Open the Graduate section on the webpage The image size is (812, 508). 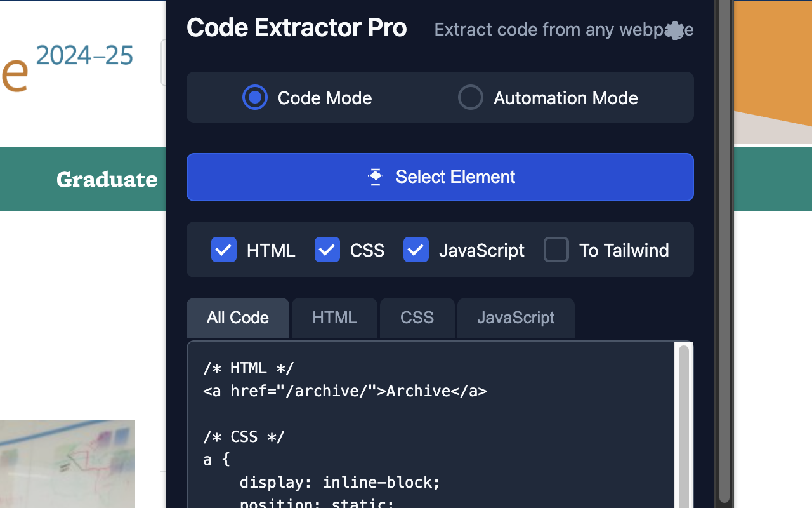click(x=106, y=179)
